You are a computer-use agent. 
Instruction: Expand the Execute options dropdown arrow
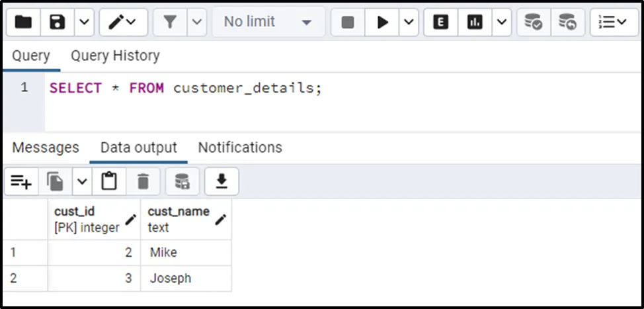pos(409,22)
